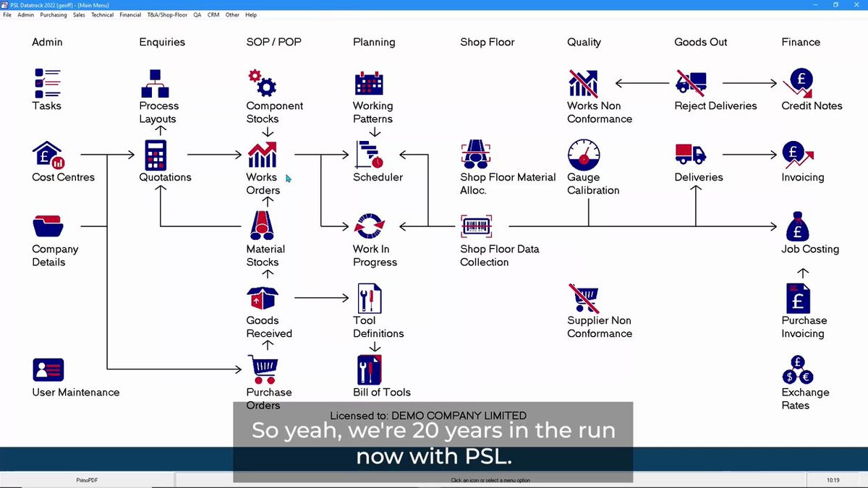Open Shop Floor Material Alloc. icon
The image size is (868, 488).
click(476, 155)
